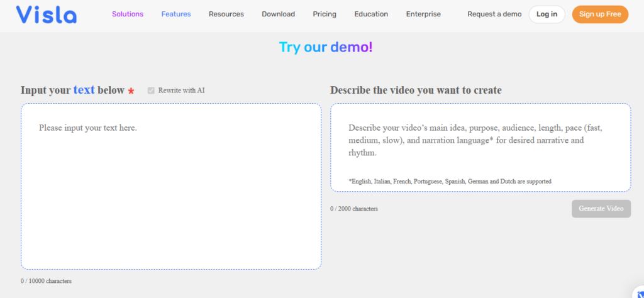
Task: Click the 'Try our demo!' heading
Action: 326,47
